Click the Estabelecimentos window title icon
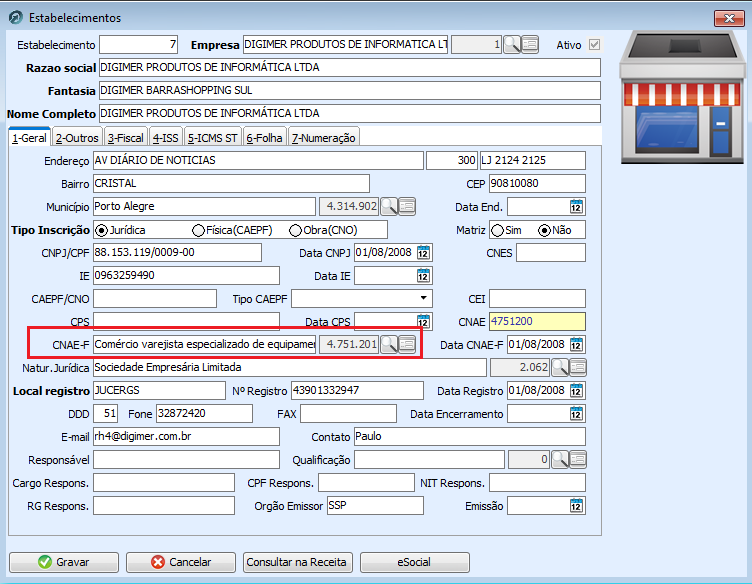752x584 pixels. pyautogui.click(x=16, y=18)
